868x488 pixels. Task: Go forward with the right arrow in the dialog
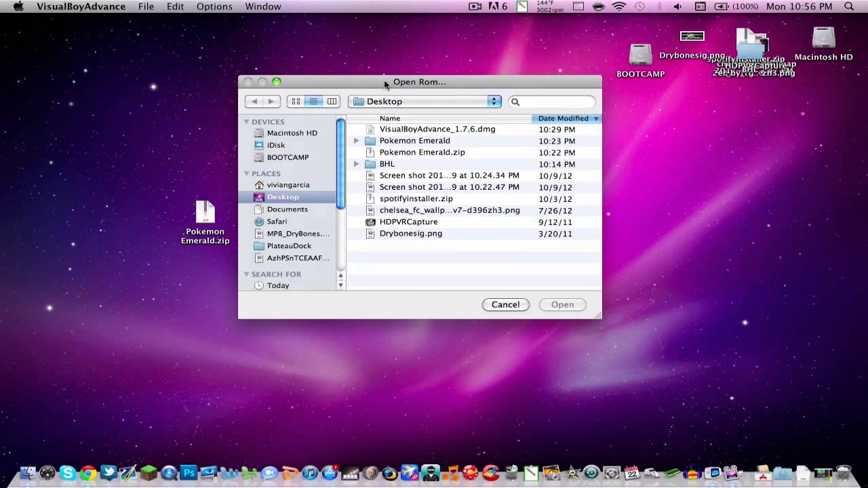tap(271, 102)
